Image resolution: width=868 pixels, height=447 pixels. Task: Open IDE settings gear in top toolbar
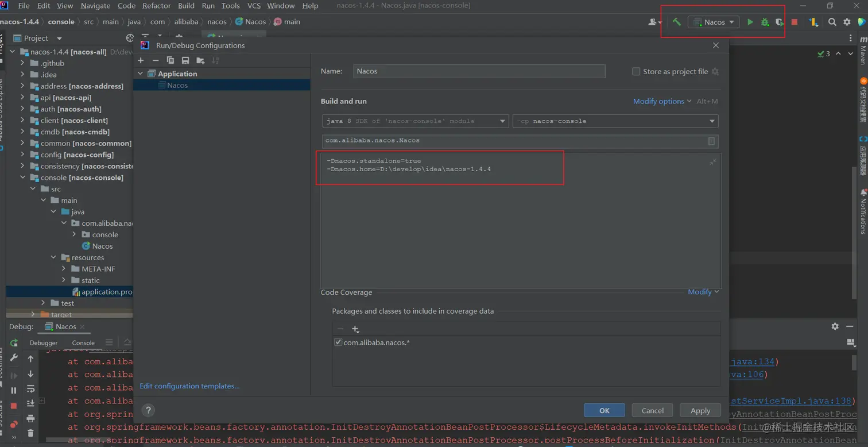pyautogui.click(x=847, y=22)
